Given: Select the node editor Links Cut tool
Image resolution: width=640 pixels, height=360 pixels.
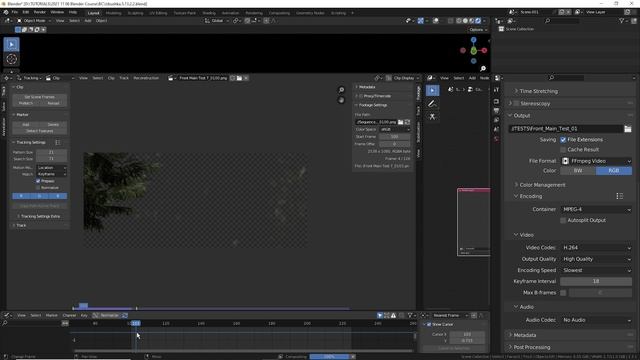Looking at the screenshot, I should 432,117.
